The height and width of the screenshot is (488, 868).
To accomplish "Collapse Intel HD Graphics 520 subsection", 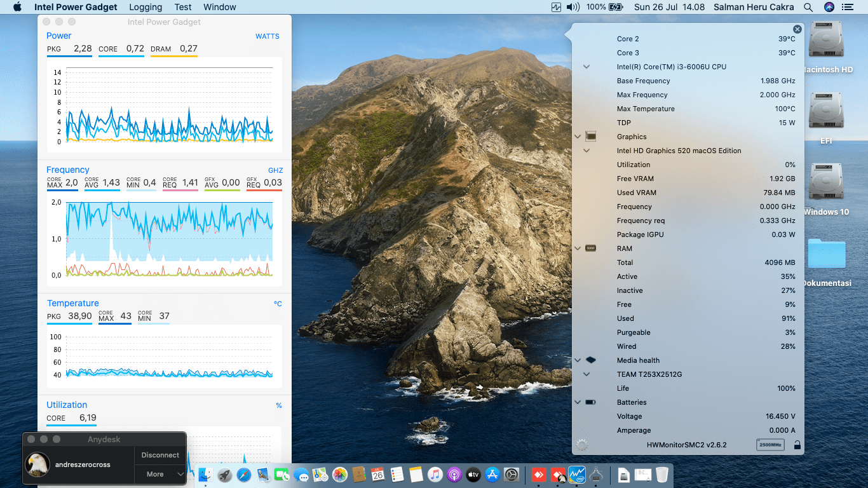I will [x=587, y=151].
